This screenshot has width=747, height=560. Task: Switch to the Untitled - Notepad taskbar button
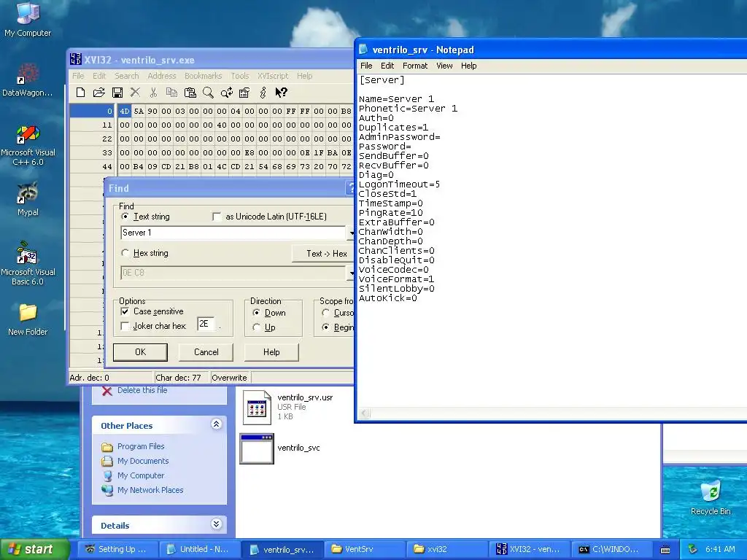199,549
